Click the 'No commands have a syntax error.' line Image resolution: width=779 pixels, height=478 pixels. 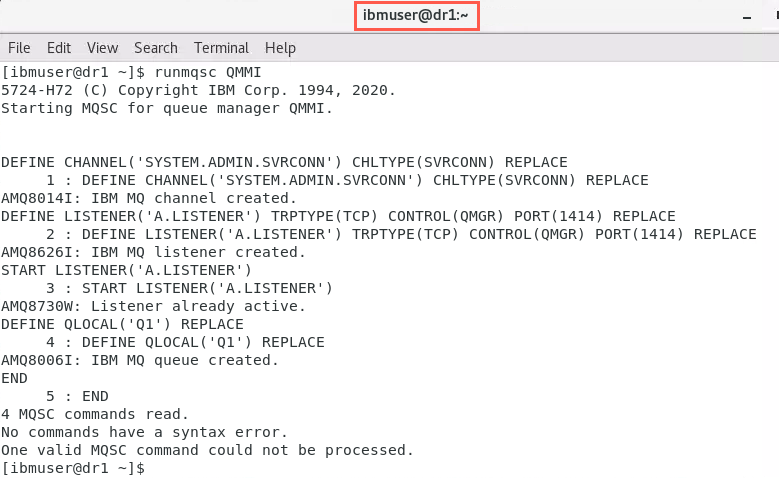click(144, 432)
